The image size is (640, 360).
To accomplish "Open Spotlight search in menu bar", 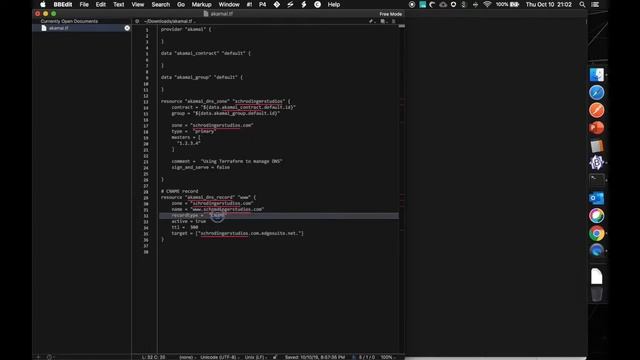I will [x=582, y=4].
